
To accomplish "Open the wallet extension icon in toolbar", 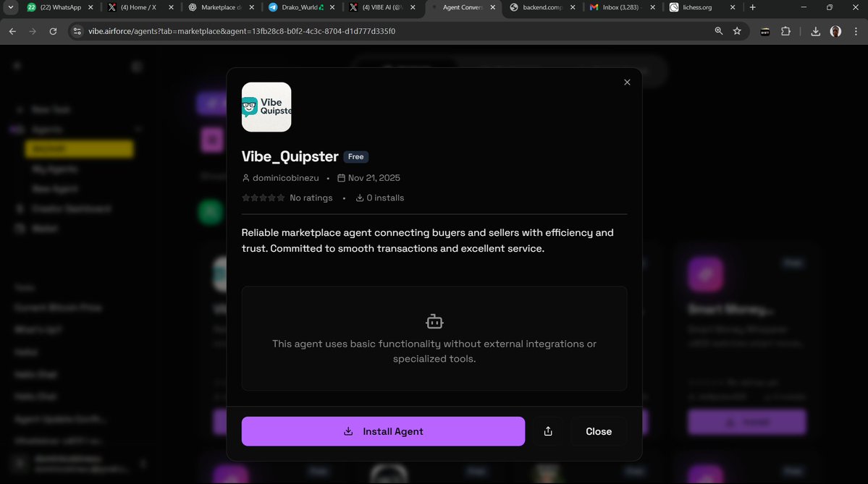I will 765,32.
